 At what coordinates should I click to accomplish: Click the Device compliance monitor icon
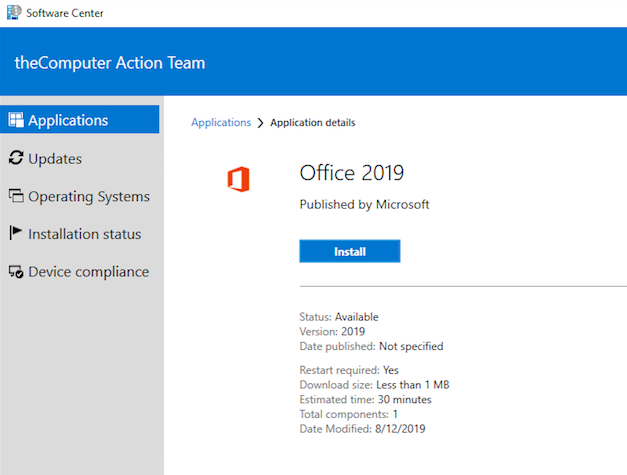16,271
